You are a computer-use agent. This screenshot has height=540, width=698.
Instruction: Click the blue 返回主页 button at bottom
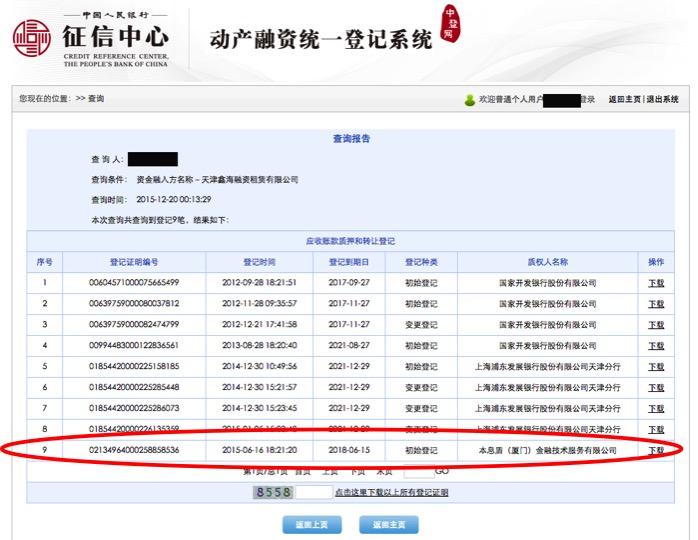point(389,525)
